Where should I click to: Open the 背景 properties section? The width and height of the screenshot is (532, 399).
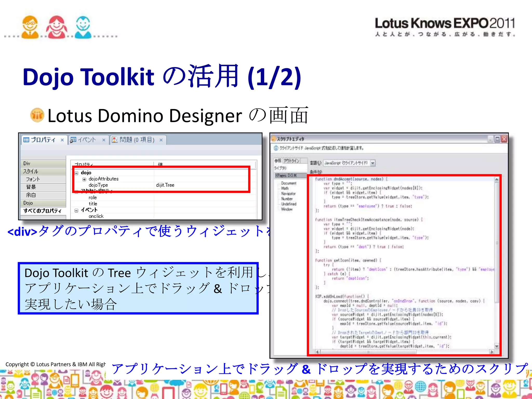click(x=43, y=187)
